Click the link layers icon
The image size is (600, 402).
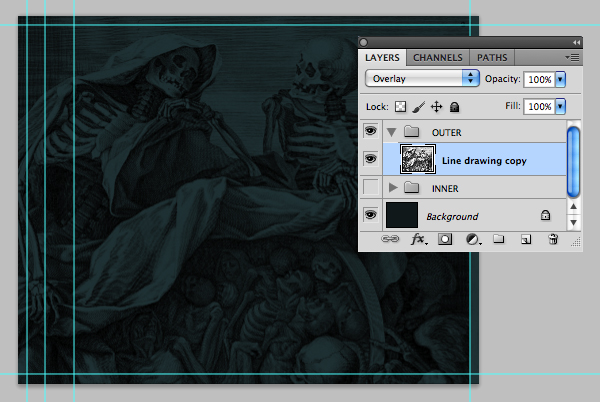click(390, 239)
